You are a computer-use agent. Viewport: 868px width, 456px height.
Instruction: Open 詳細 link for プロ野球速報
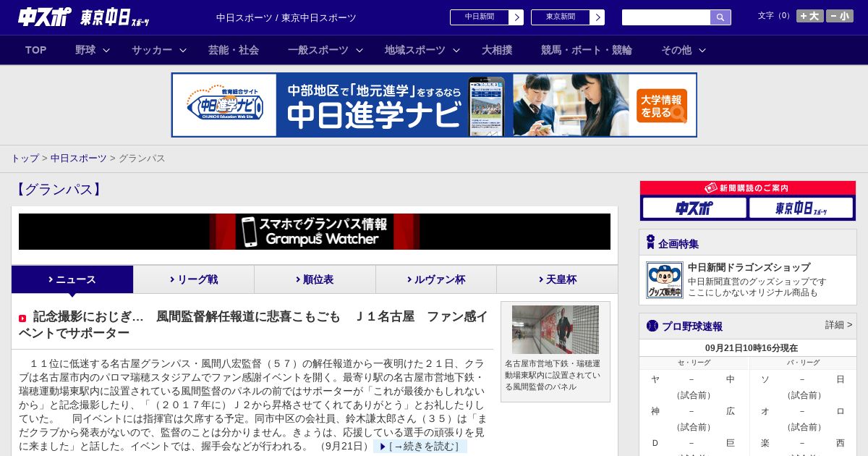point(838,325)
